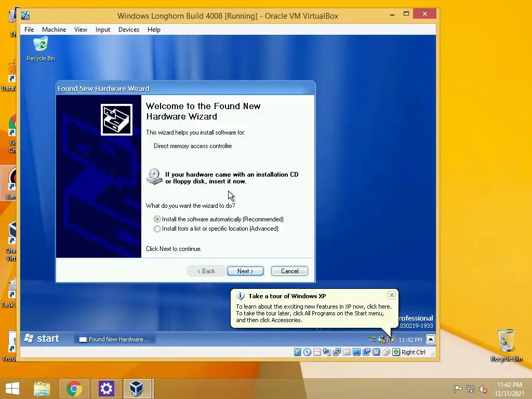532x399 pixels.
Task: Maximize the VirtualBox window
Action: coord(406,14)
